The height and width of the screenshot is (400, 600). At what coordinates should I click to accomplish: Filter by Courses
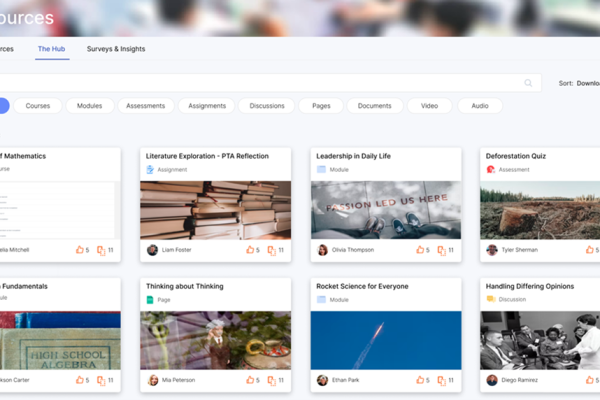coord(38,106)
